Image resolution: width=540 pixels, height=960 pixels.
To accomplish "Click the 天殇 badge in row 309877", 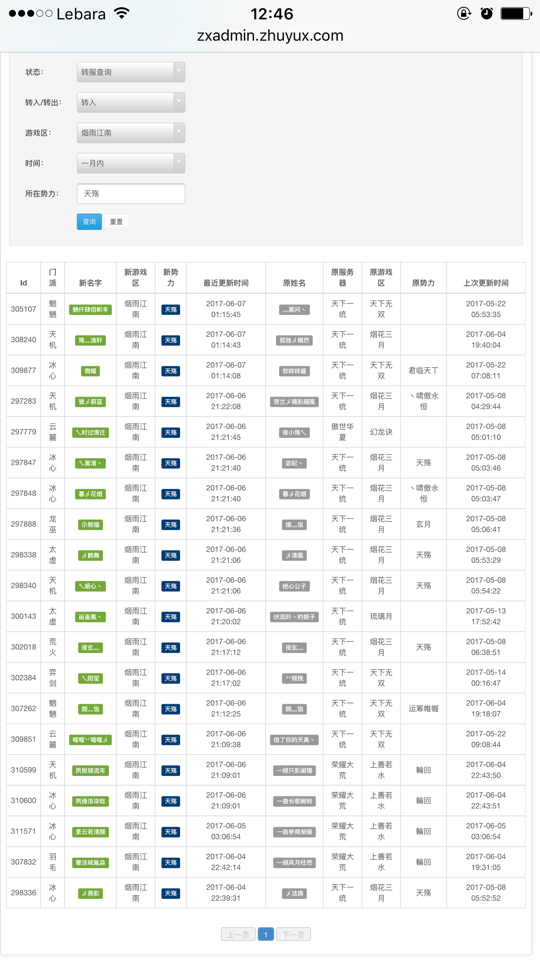I will 171,371.
